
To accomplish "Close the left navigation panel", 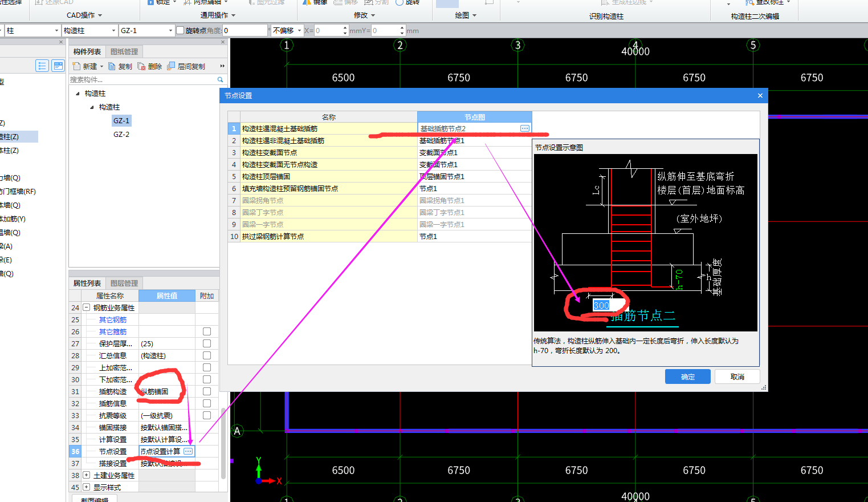I will pyautogui.click(x=61, y=42).
